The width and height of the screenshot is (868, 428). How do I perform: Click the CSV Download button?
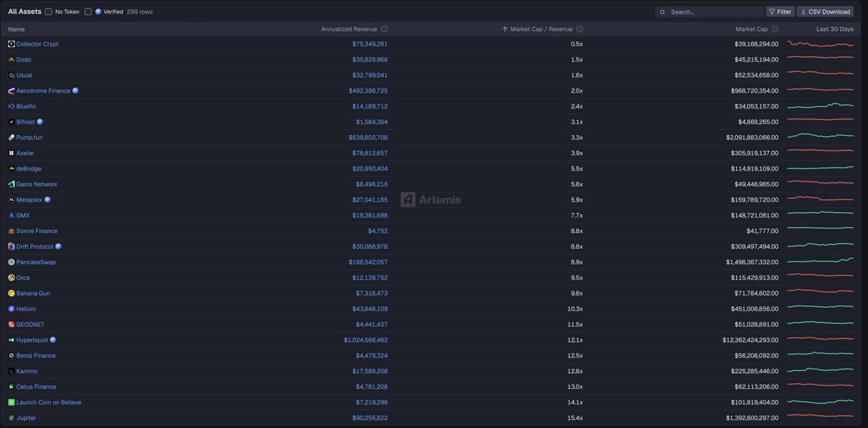tap(825, 12)
